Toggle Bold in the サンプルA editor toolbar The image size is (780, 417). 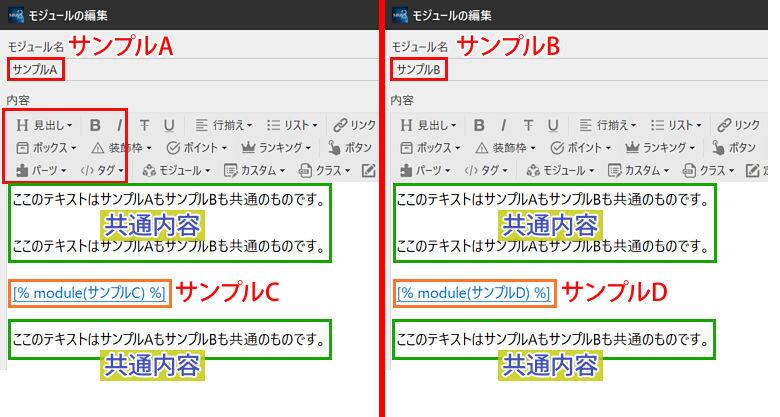[96, 125]
